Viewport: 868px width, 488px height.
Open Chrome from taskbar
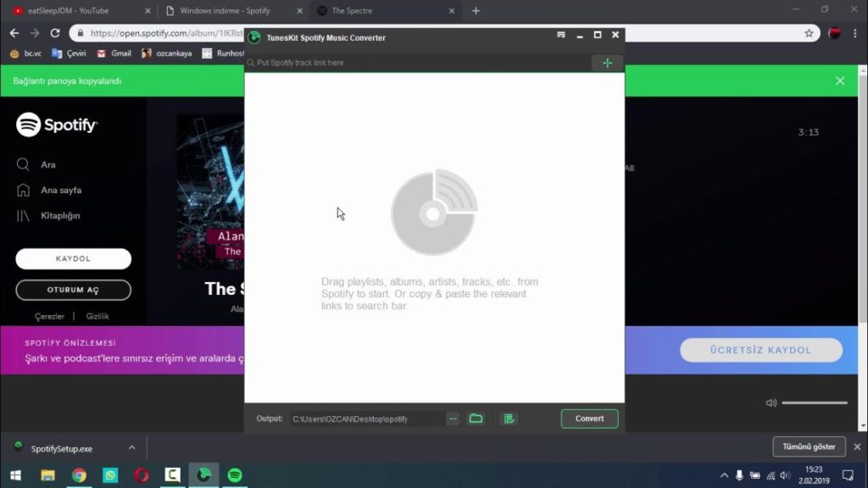point(79,475)
